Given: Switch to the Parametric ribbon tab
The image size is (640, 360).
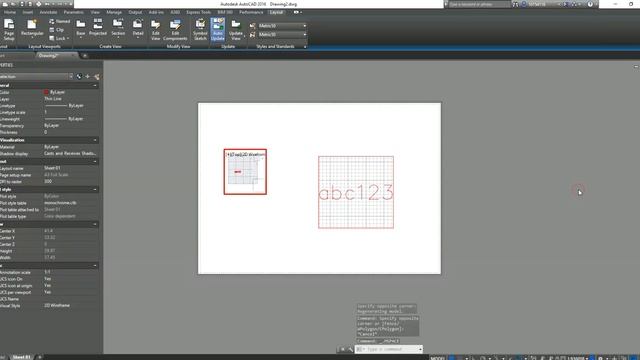Looking at the screenshot, I should 74,12.
